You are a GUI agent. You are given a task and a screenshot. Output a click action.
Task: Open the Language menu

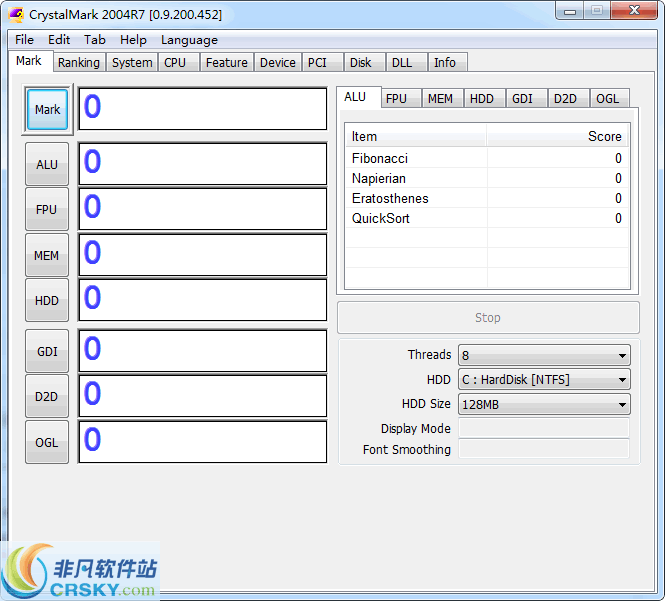(189, 40)
